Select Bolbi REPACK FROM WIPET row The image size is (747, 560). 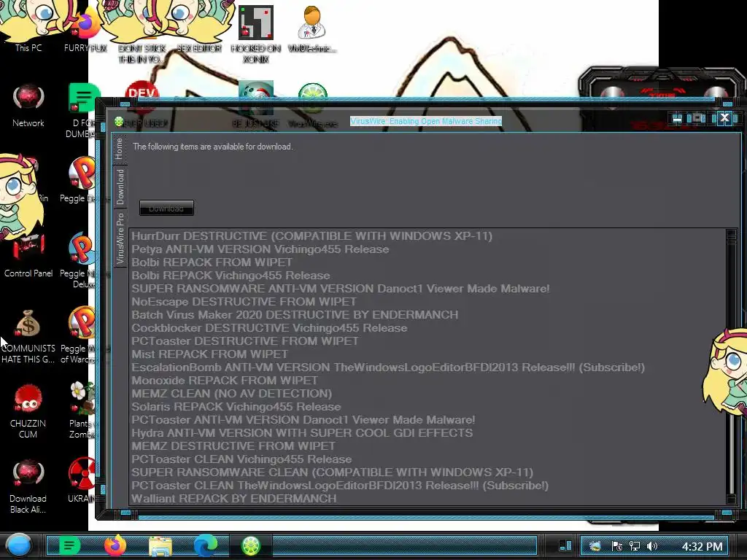[x=427, y=262]
